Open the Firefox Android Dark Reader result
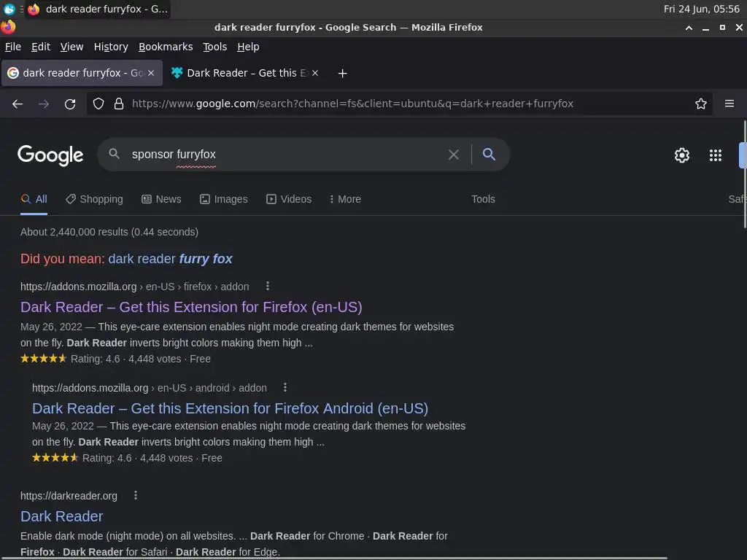 click(x=230, y=408)
